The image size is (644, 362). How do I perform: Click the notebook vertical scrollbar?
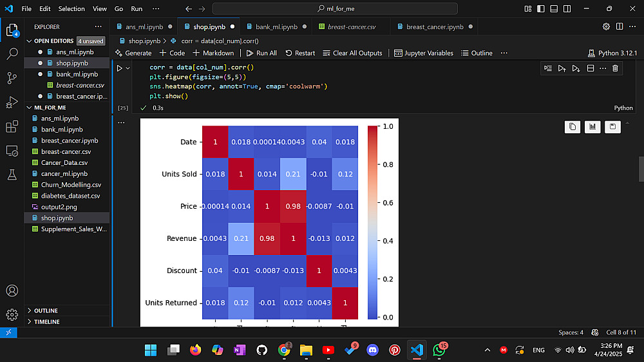tap(641, 169)
